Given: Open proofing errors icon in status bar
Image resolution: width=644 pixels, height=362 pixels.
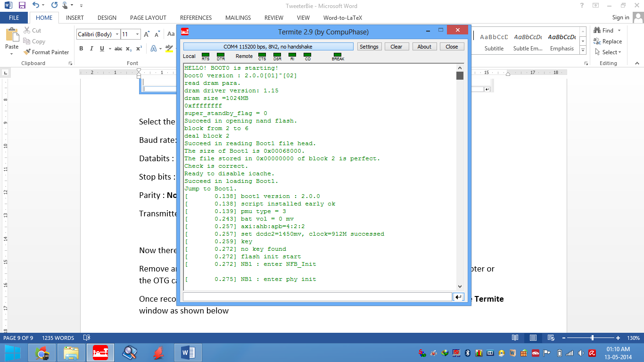Looking at the screenshot, I should (x=87, y=338).
